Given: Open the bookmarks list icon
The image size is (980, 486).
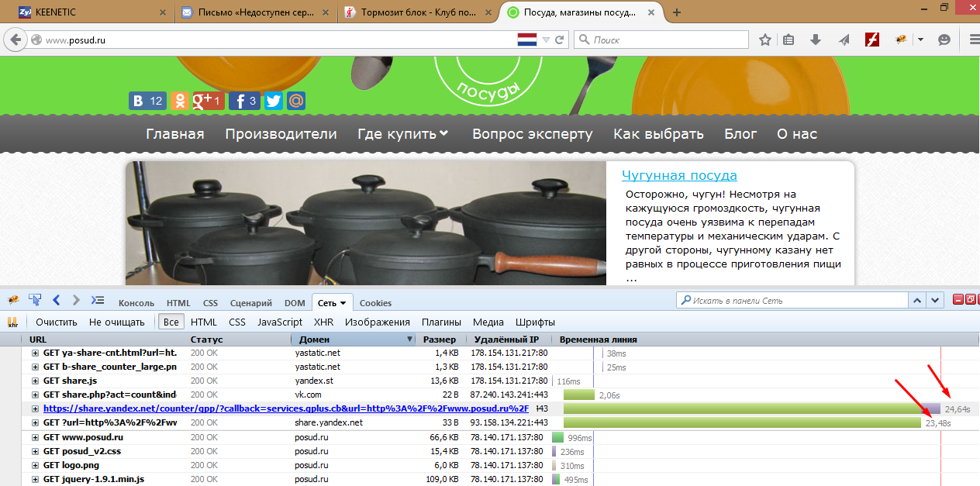Looking at the screenshot, I should click(x=789, y=40).
